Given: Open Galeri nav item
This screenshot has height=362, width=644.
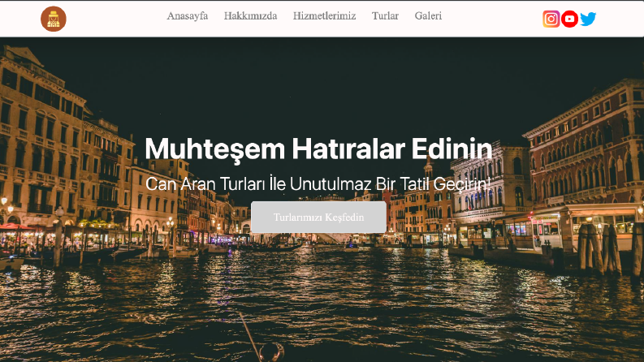Looking at the screenshot, I should (428, 16).
